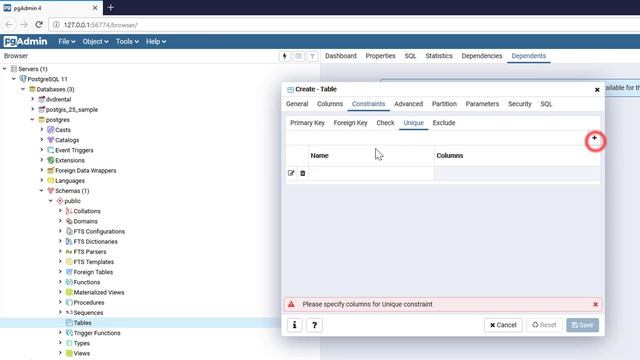This screenshot has width=640, height=360.
Task: Reload the browser page
Action: click(39, 25)
